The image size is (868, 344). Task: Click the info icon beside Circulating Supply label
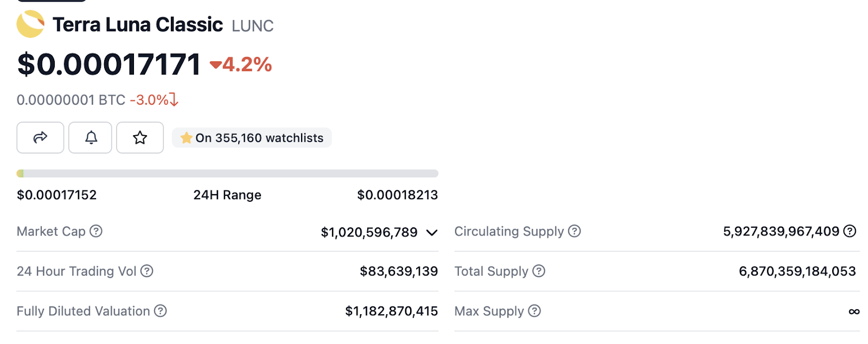tap(575, 231)
